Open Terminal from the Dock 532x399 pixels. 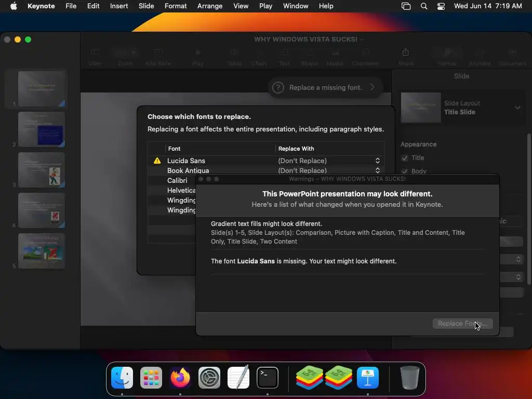point(268,378)
